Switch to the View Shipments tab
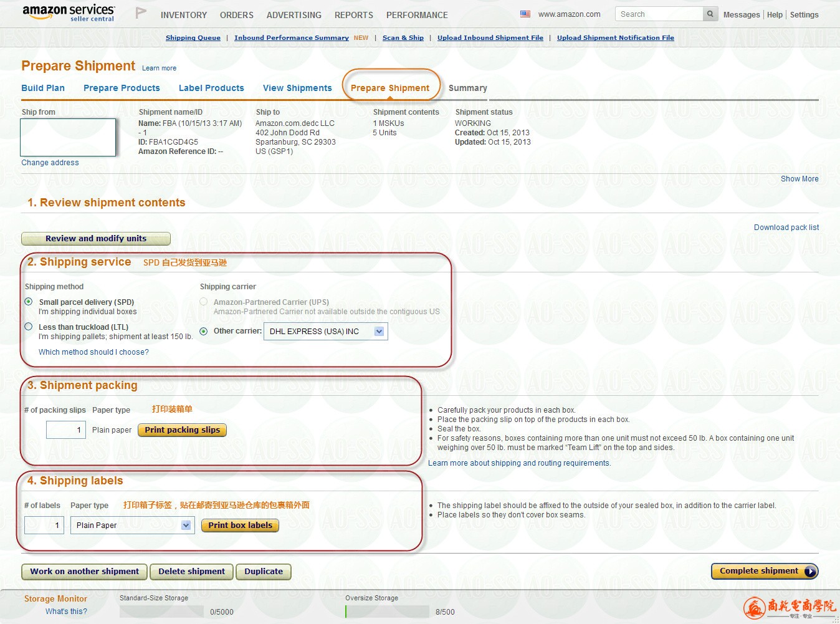840x624 pixels. tap(297, 88)
